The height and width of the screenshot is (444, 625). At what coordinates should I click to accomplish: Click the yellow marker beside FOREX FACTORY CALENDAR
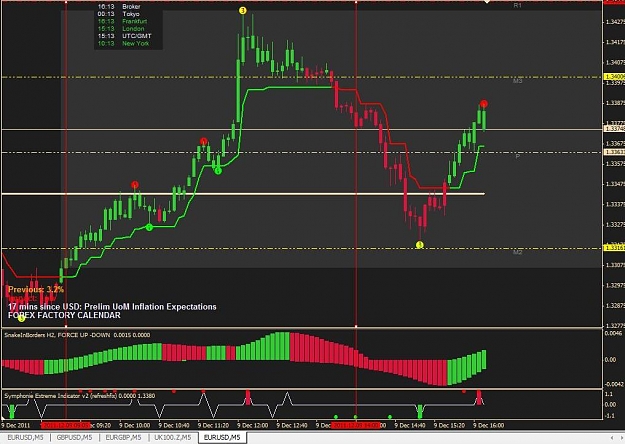click(22, 318)
